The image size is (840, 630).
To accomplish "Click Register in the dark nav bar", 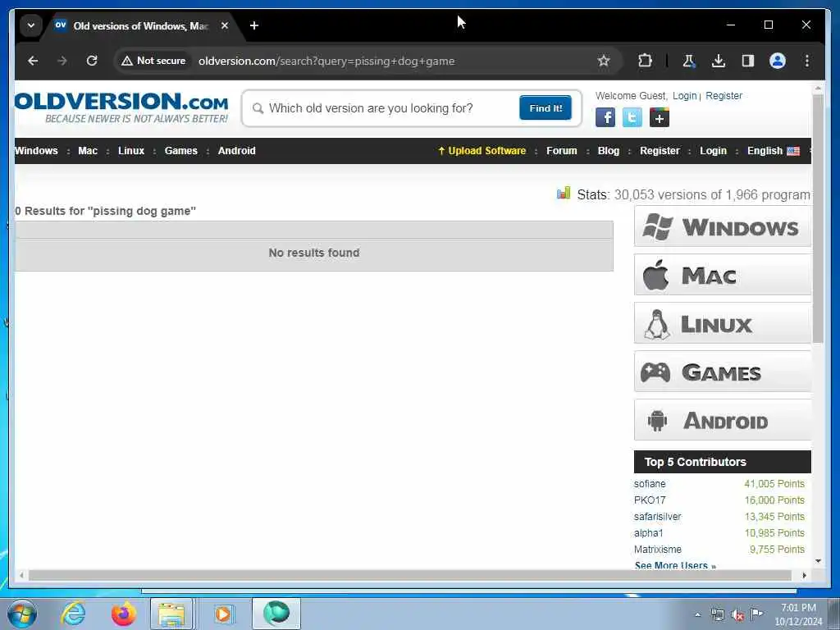I will pyautogui.click(x=660, y=151).
